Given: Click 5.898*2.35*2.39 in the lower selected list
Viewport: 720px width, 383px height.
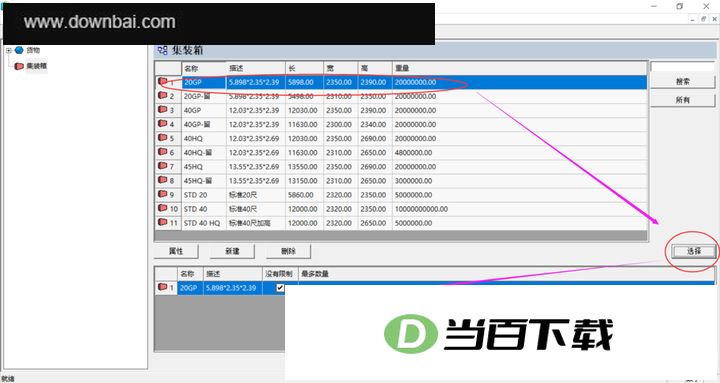Looking at the screenshot, I should point(233,288).
